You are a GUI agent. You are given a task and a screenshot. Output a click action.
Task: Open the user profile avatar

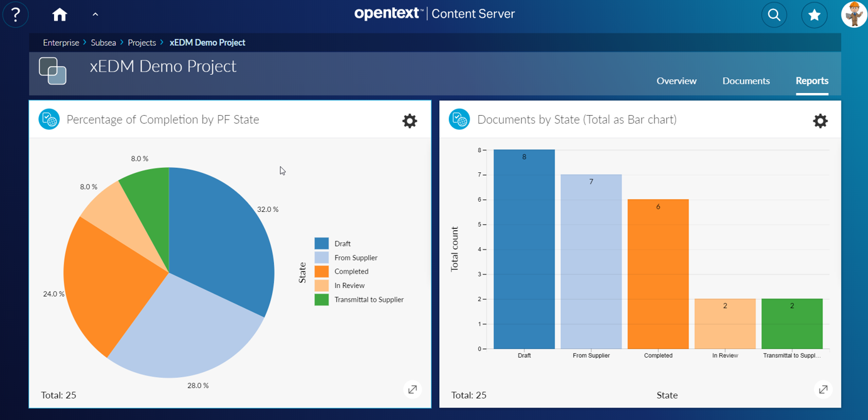(854, 14)
